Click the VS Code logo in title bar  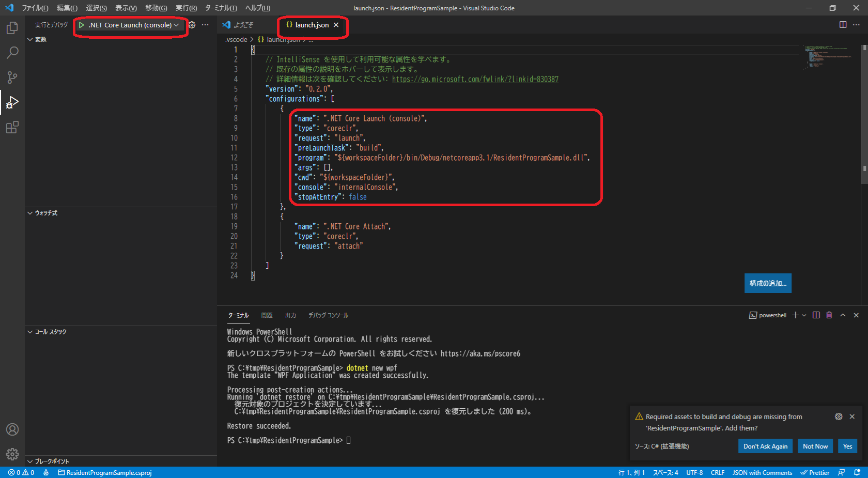(9, 8)
